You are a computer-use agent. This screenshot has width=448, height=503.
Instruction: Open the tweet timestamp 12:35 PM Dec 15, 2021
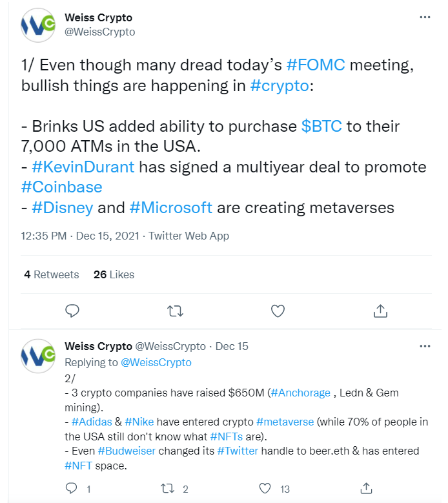[x=80, y=236]
